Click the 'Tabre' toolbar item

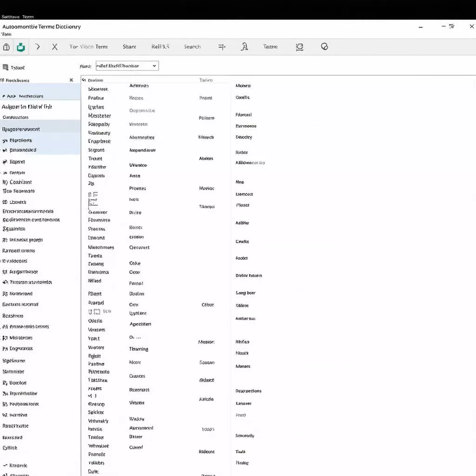(x=270, y=47)
